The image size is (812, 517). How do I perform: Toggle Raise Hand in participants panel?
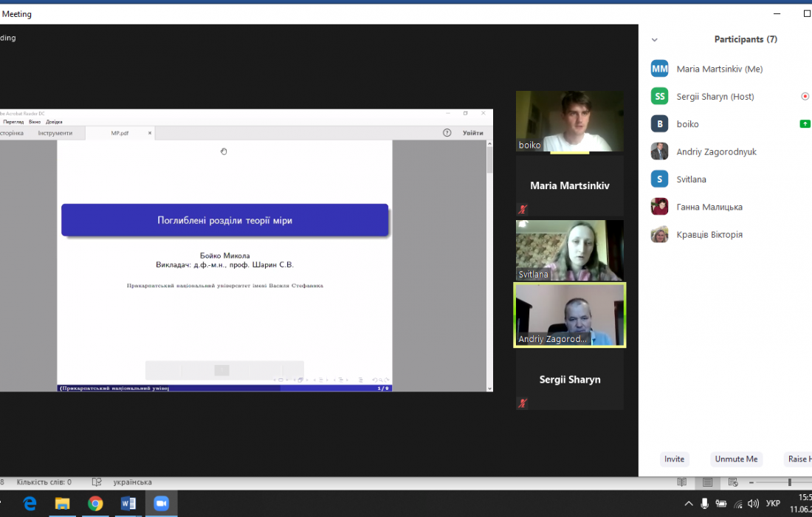tap(799, 459)
